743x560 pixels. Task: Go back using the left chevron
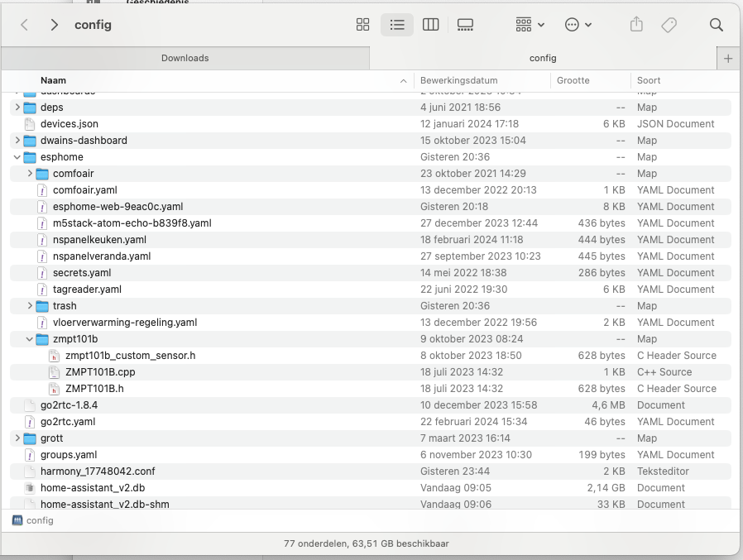coord(25,25)
